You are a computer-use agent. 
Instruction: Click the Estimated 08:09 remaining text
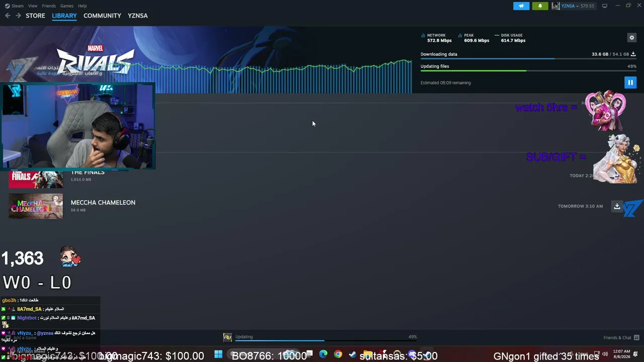[446, 83]
